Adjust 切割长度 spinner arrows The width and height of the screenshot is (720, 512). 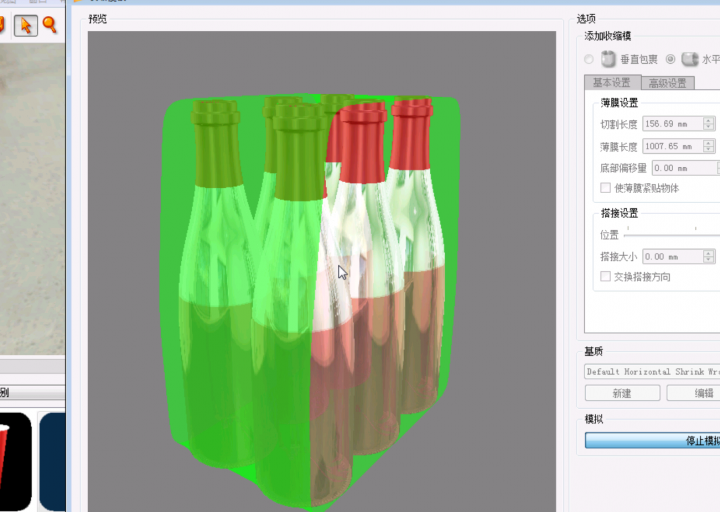709,124
